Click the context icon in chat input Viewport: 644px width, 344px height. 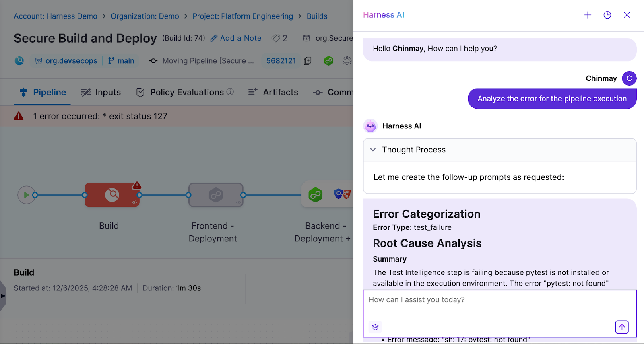click(x=375, y=327)
